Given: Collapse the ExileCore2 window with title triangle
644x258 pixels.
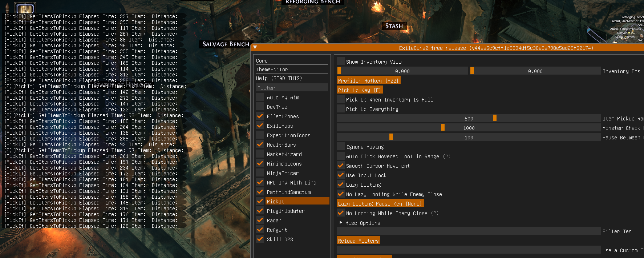Looking at the screenshot, I should 255,48.
